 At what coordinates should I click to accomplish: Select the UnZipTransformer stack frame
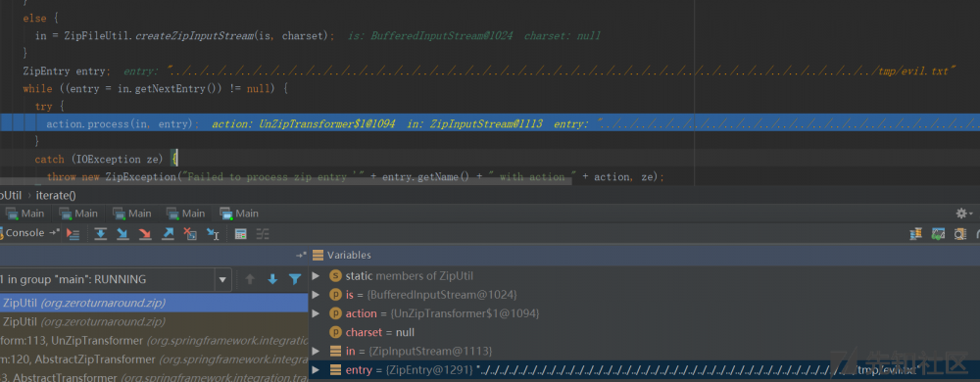[x=155, y=341]
